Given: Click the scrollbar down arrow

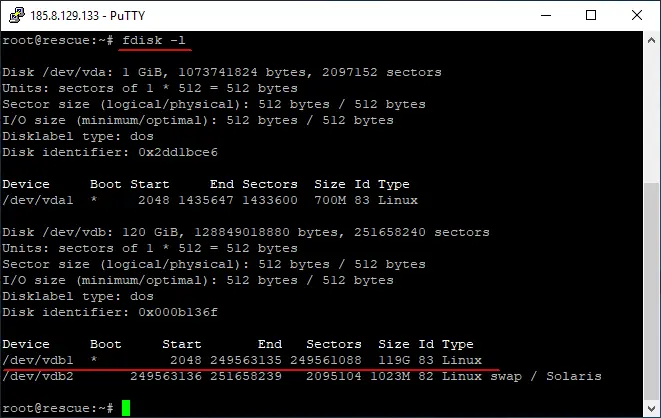Looking at the screenshot, I should (651, 408).
